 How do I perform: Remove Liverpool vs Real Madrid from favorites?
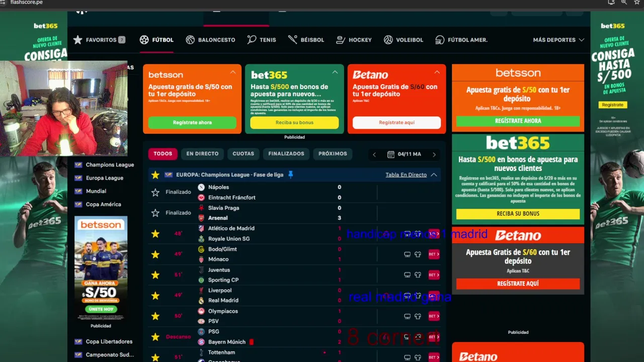[155, 296]
